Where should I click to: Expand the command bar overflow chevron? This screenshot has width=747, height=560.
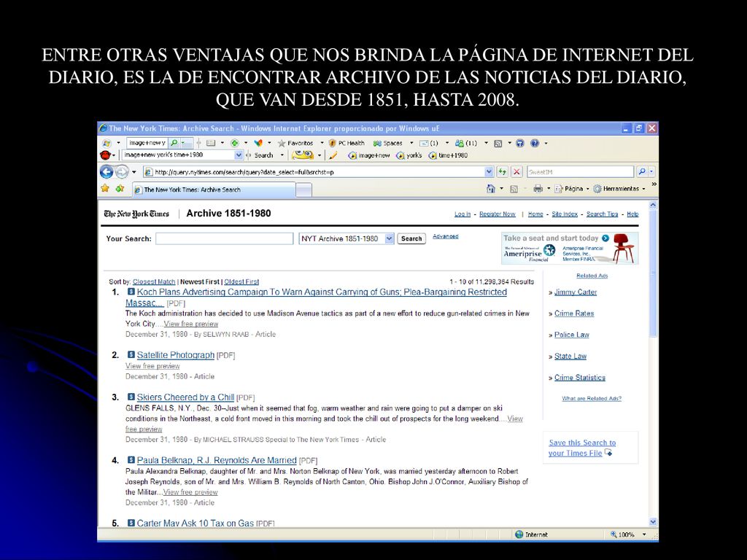654,184
